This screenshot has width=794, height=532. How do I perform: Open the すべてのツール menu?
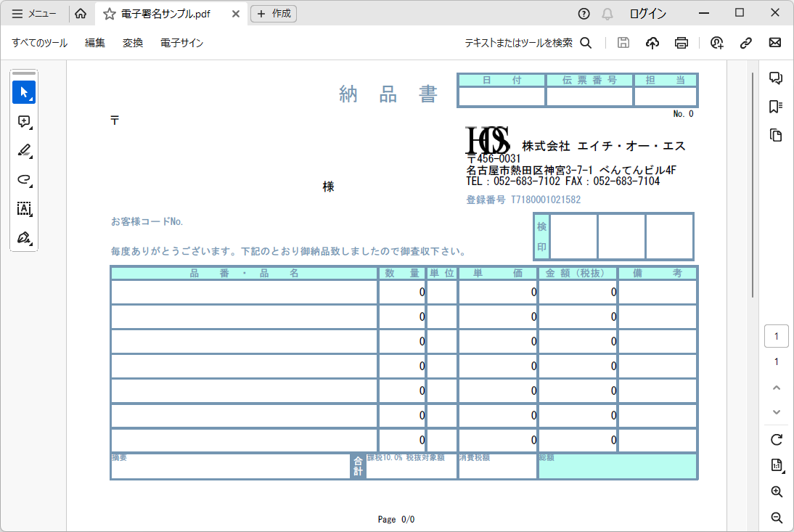(x=39, y=43)
